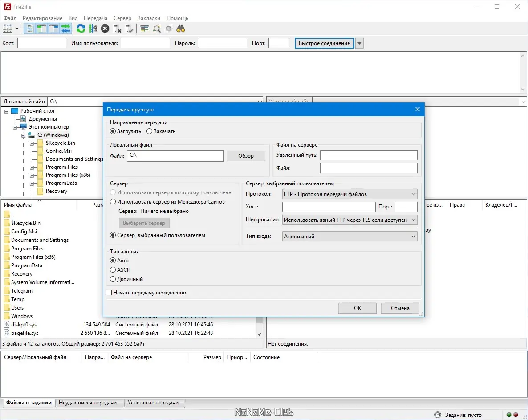The height and width of the screenshot is (420, 528).
Task: Click diskpt0.sys file icon
Action: [x=7, y=324]
